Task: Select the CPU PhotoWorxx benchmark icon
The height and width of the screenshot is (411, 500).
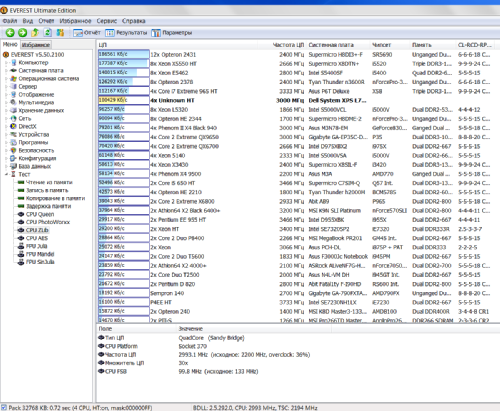Action: (21, 222)
